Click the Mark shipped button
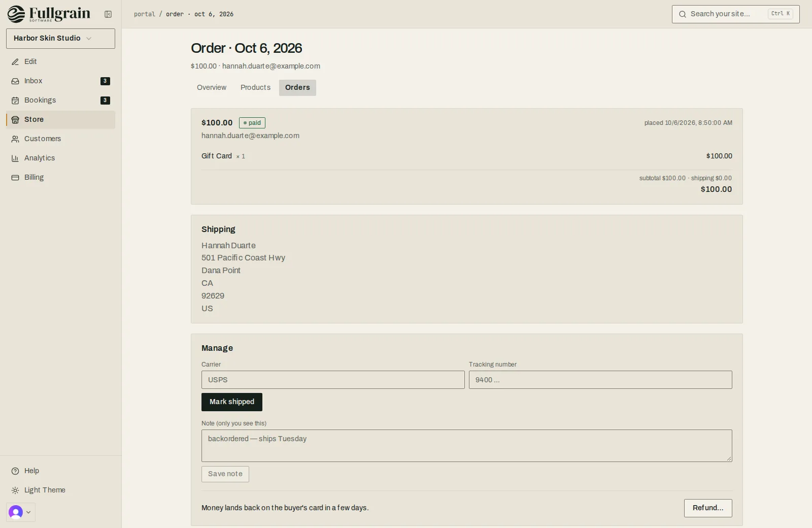Screen dimensions: 812x528 (x=232, y=402)
